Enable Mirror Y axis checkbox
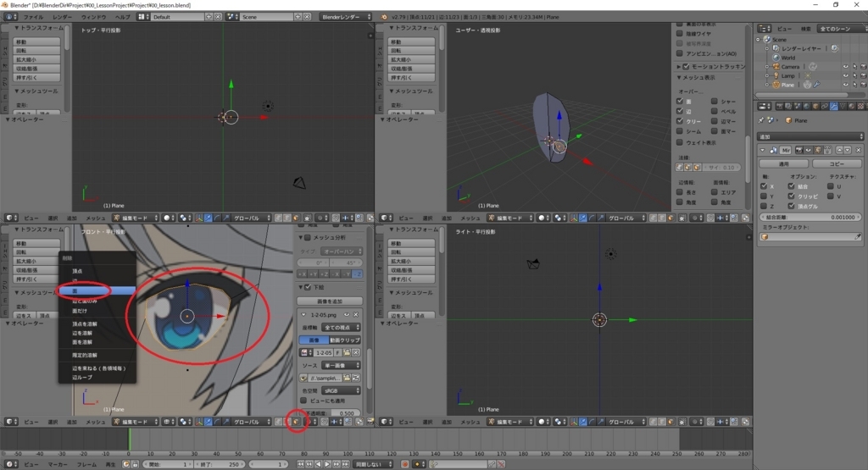Image resolution: width=868 pixels, height=470 pixels. pyautogui.click(x=764, y=196)
